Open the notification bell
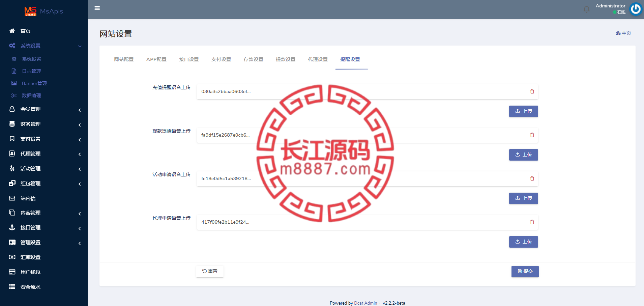644x306 pixels. tap(587, 9)
